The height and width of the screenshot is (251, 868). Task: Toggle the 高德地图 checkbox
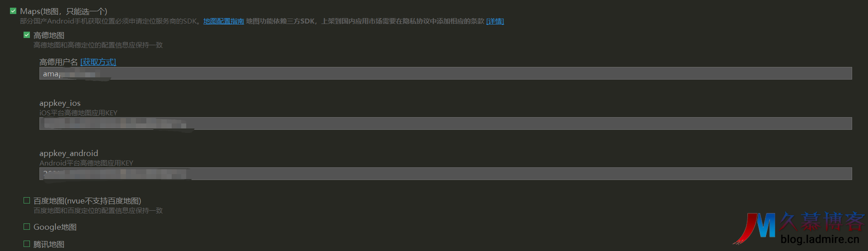click(27, 35)
